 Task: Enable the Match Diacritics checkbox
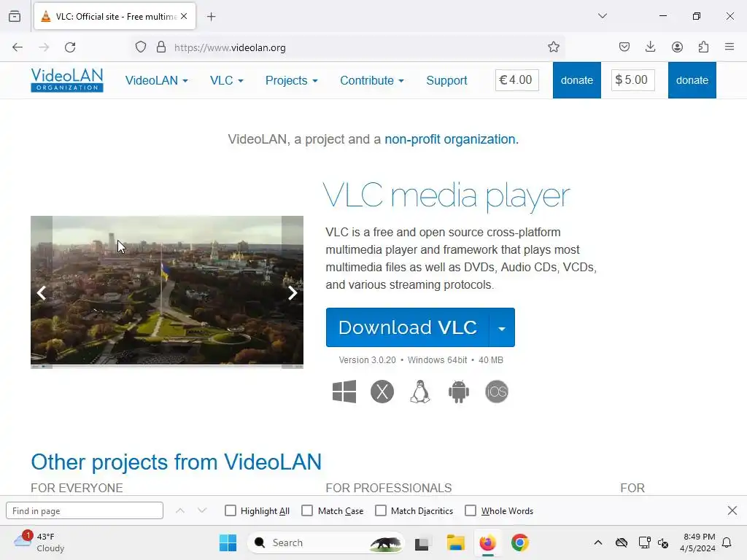pos(381,510)
